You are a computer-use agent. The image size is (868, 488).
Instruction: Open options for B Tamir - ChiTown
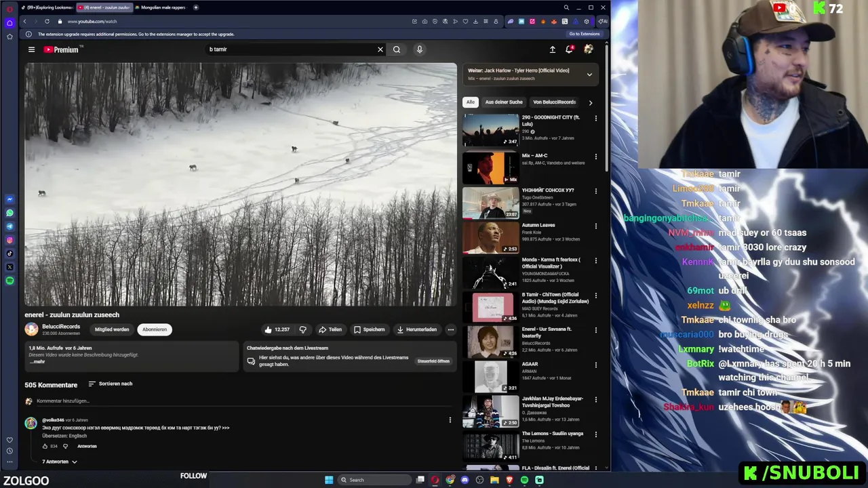pyautogui.click(x=596, y=296)
